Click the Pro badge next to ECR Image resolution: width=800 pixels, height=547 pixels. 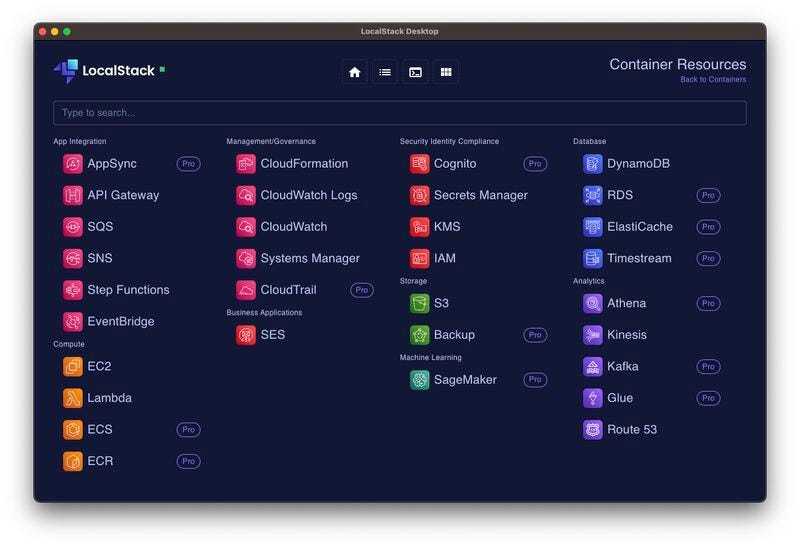(x=188, y=461)
